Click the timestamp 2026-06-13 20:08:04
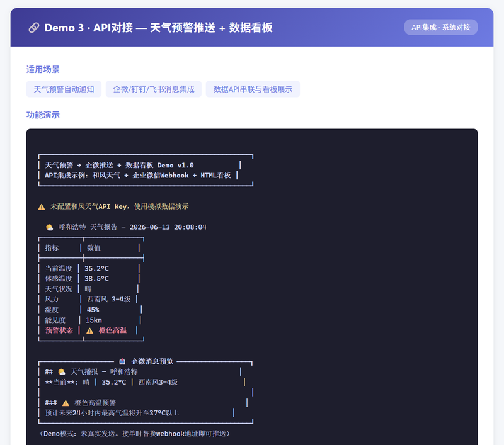This screenshot has height=445, width=504. coord(168,227)
